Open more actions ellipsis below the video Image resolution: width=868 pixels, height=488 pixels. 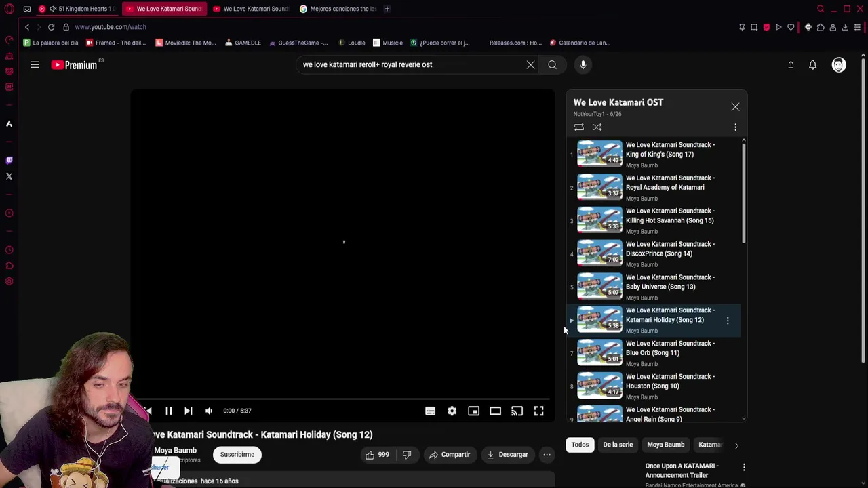547,455
